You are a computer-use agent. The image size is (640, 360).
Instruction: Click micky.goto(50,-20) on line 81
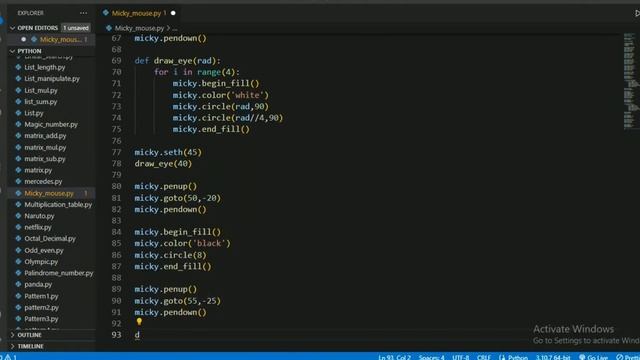point(178,198)
